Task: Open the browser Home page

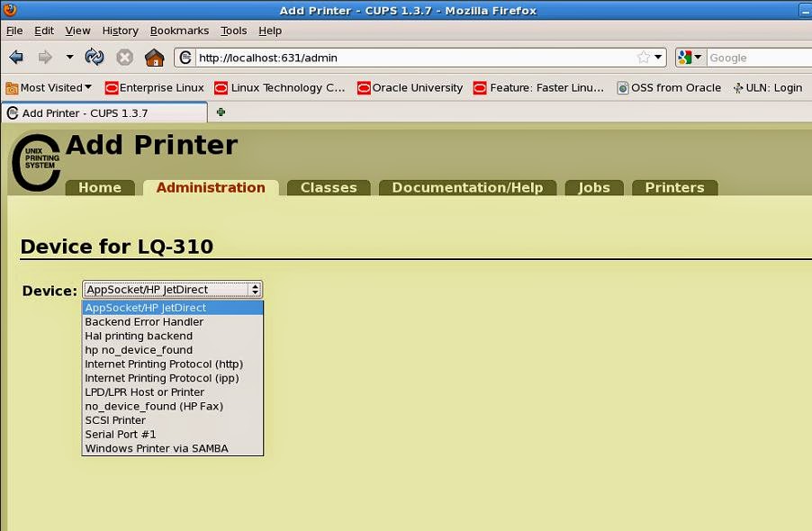Action: [x=154, y=57]
